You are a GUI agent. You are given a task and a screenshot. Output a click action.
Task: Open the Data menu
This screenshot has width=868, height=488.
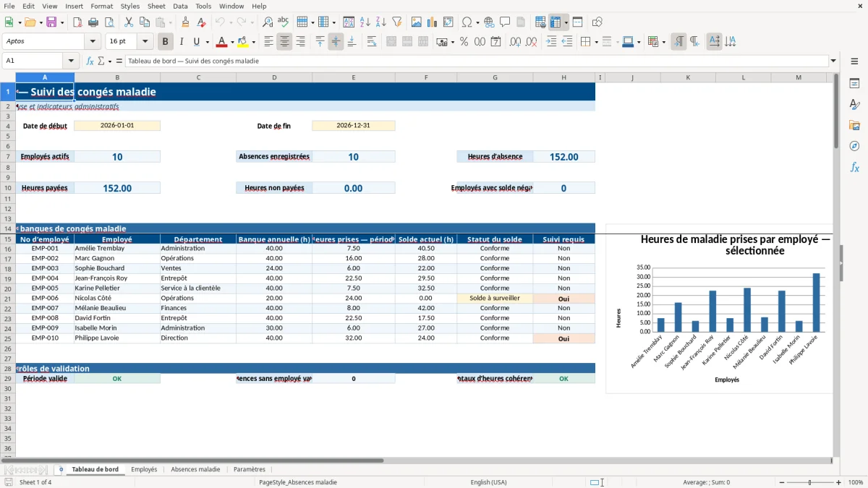[x=181, y=6]
